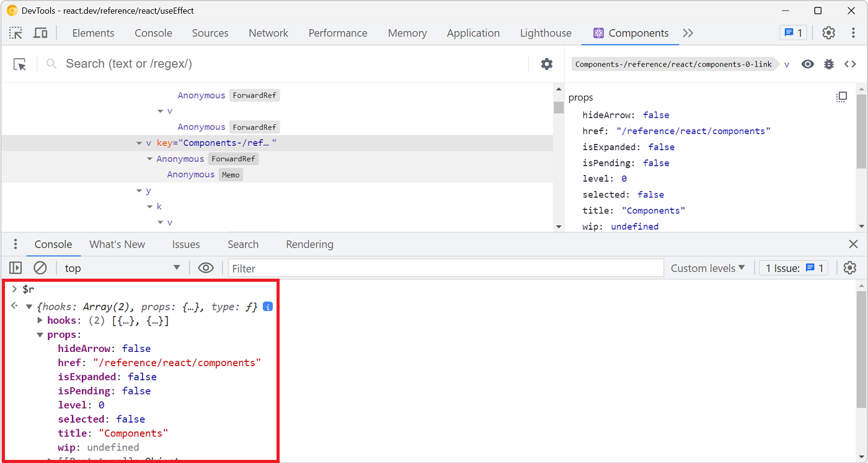This screenshot has width=868, height=463.
Task: Collapse the Anonymous ForwardRef under selected v
Action: (x=150, y=160)
